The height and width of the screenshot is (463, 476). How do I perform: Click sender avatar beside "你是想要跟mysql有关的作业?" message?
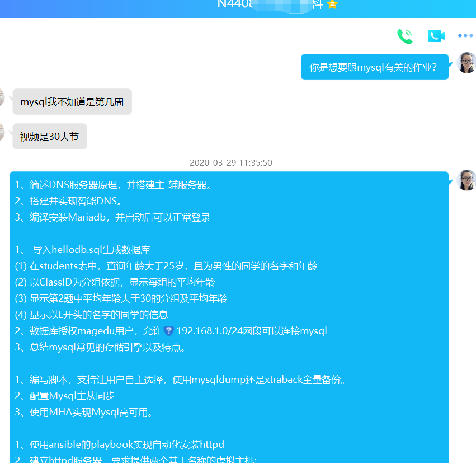[466, 63]
